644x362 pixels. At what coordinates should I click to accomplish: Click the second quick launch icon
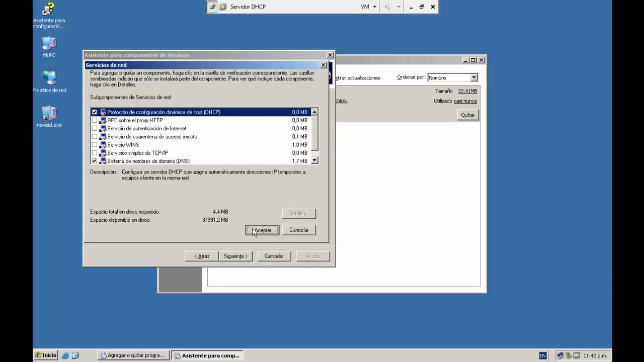(75, 355)
